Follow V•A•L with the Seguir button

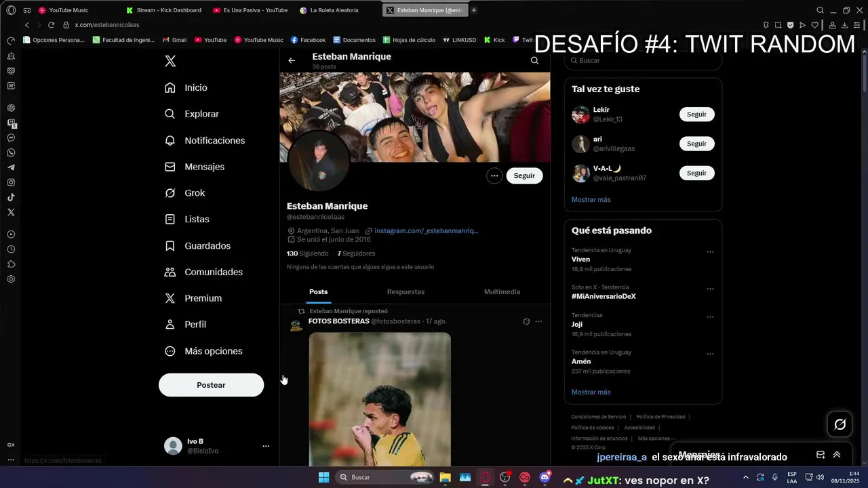pos(696,173)
